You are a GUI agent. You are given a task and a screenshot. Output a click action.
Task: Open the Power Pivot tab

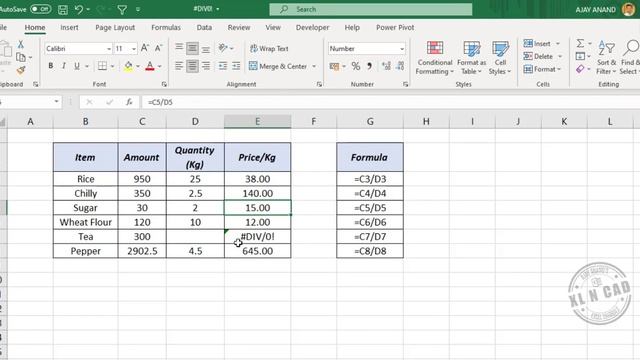coord(395,27)
